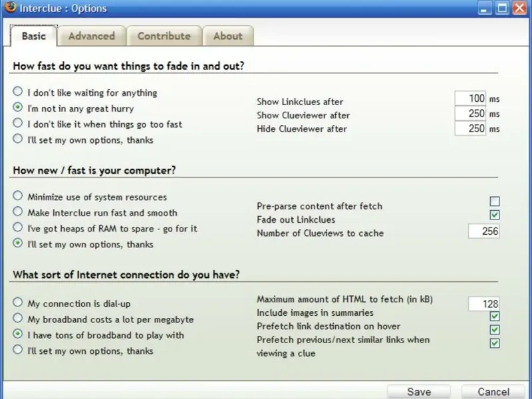
Task: Select "I have tons of broadband to play with"
Action: coord(18,334)
